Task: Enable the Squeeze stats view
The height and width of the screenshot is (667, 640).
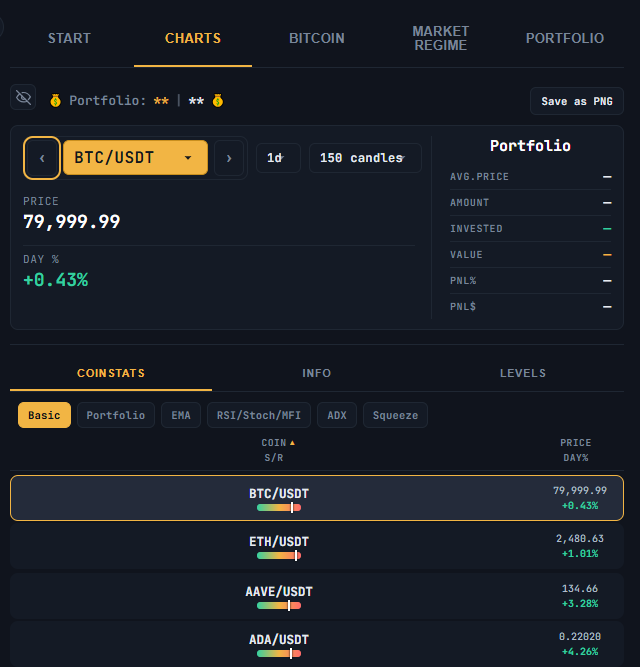Action: click(395, 415)
